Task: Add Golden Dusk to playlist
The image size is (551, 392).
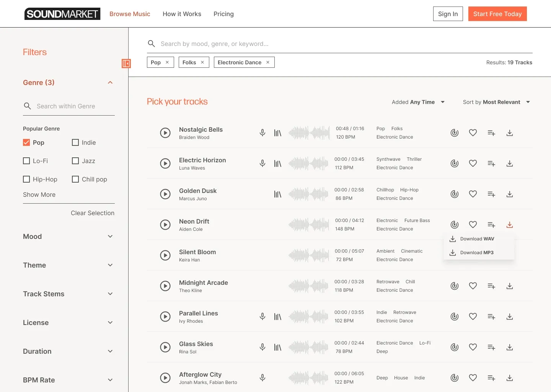Action: 491,194
